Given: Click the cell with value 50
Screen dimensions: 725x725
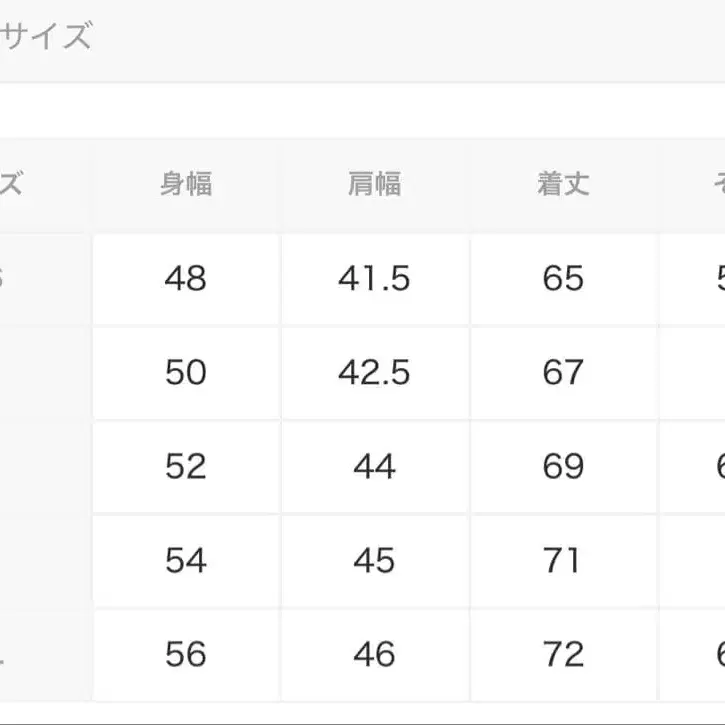Looking at the screenshot, I should point(186,373).
